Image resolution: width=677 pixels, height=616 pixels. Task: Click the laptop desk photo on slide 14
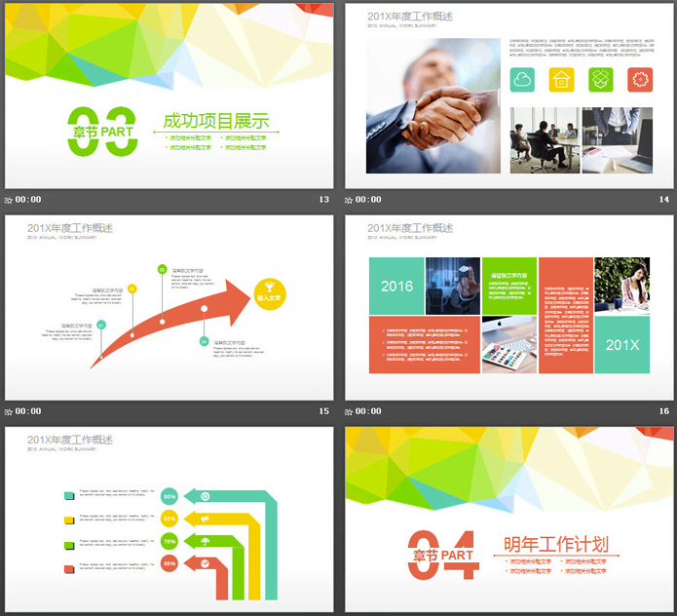[618, 140]
